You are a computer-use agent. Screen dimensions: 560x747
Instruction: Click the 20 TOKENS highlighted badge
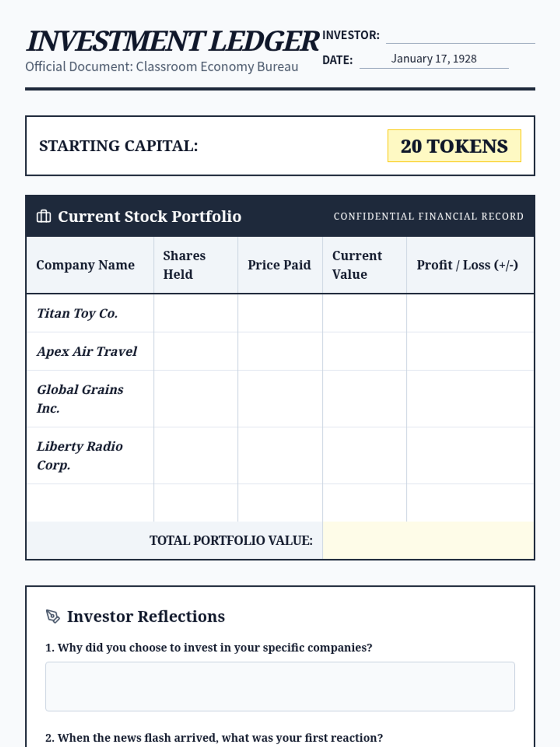tap(454, 146)
